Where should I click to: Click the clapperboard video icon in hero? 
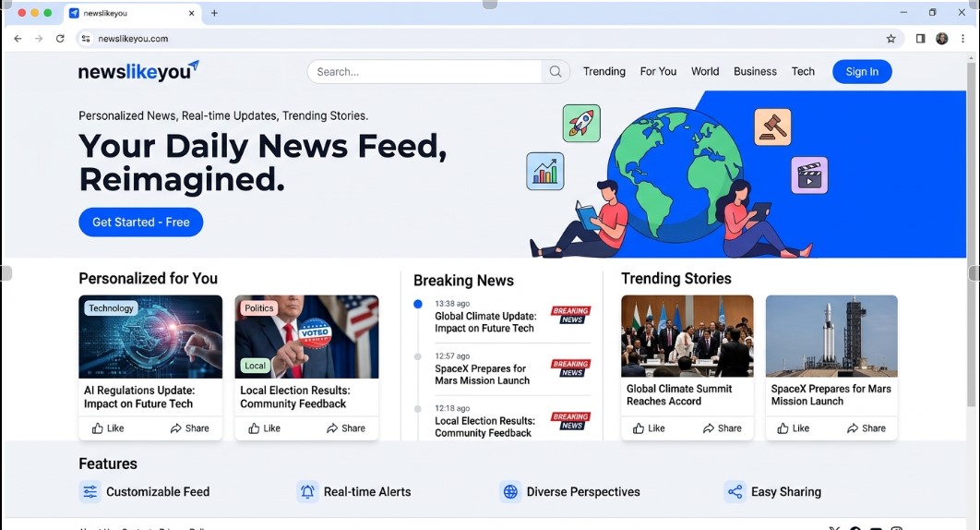pyautogui.click(x=809, y=175)
